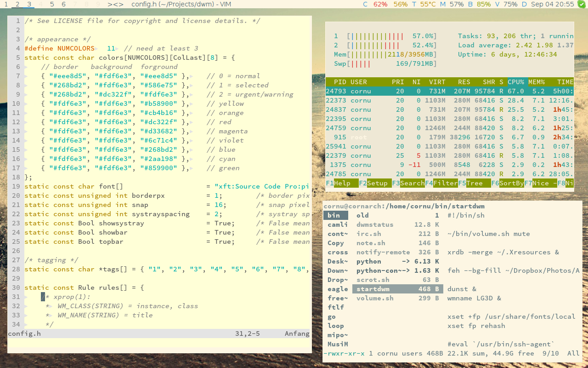The width and height of the screenshot is (588, 368).
Task: Place cursor on #define NUMCOLORS in vim
Action: pyautogui.click(x=59, y=48)
